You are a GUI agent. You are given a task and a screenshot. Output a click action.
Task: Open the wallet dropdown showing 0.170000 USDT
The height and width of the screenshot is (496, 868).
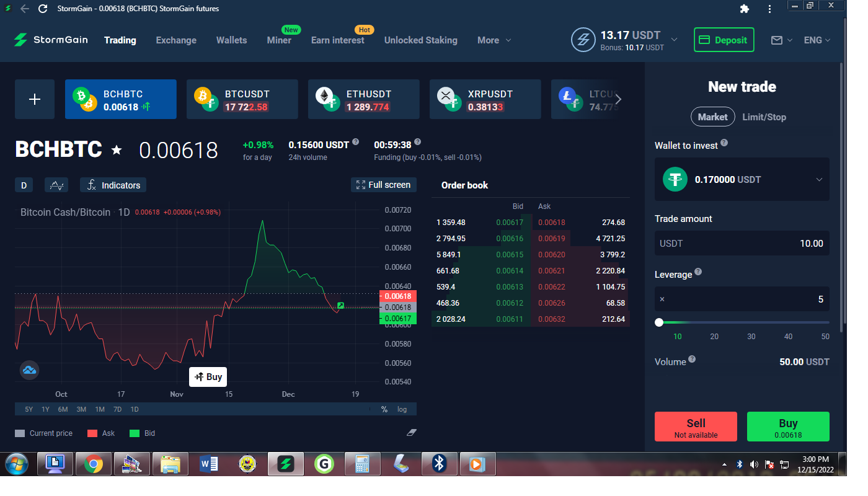click(742, 179)
